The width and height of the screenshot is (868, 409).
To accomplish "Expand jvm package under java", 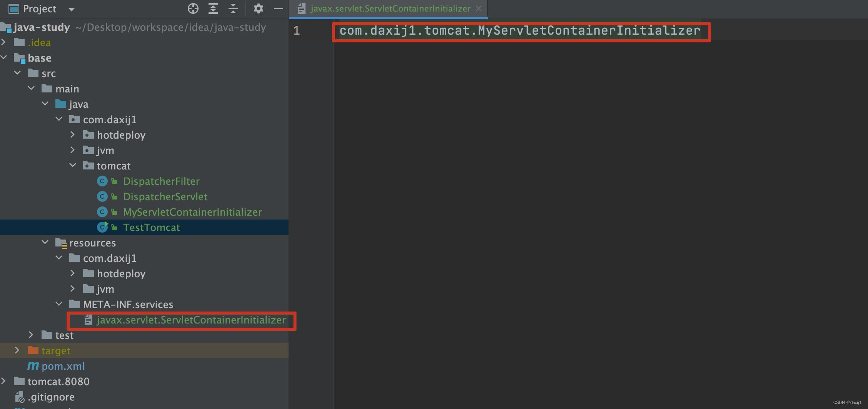I will coord(73,150).
